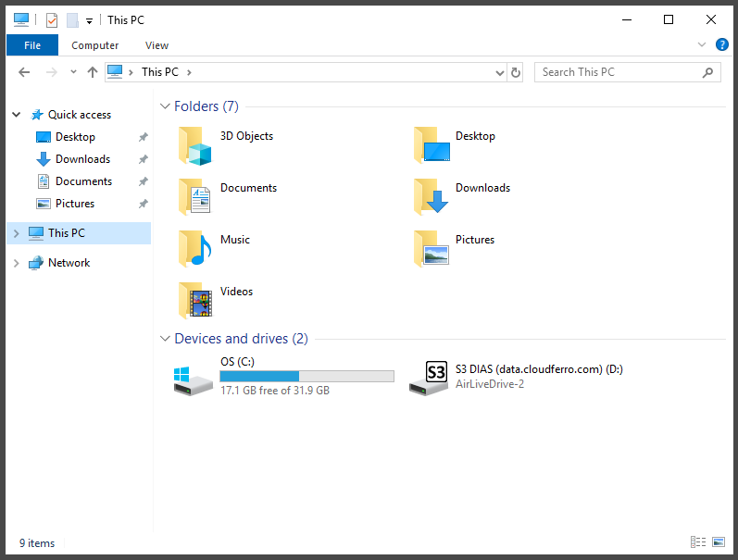The image size is (738, 560).
Task: Go back with the left arrow
Action: click(24, 72)
